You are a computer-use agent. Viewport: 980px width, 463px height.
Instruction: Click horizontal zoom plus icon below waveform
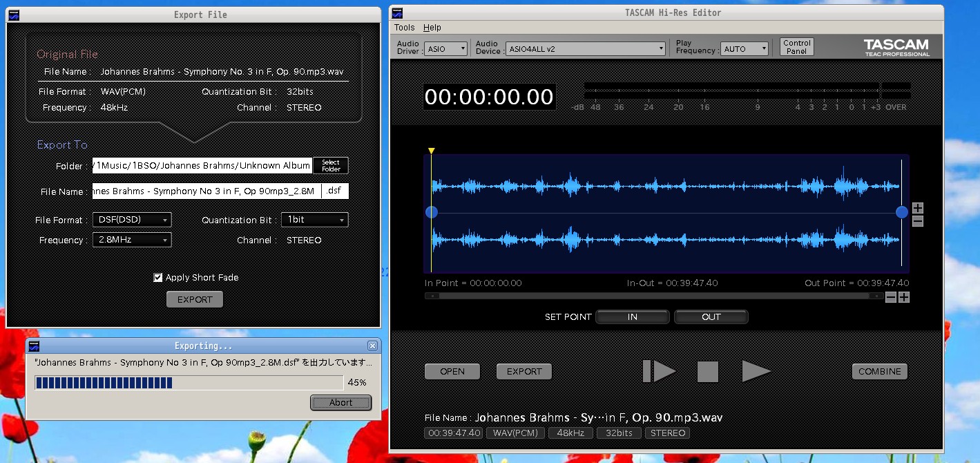904,297
